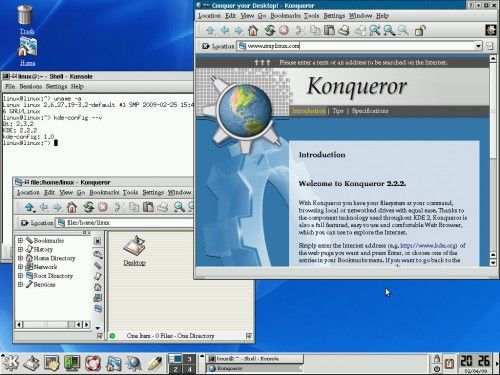Open the K menu on the panel
The image size is (500, 375).
[x=11, y=363]
